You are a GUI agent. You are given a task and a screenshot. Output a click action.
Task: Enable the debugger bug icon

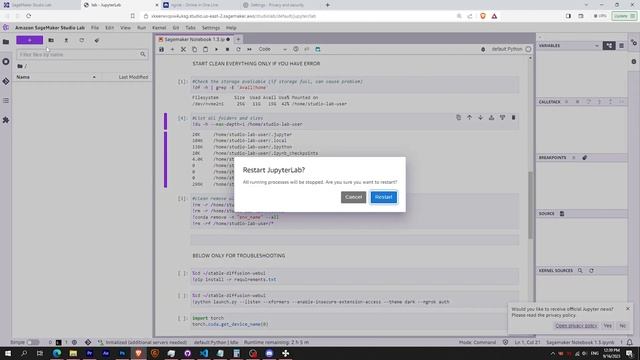[x=483, y=49]
